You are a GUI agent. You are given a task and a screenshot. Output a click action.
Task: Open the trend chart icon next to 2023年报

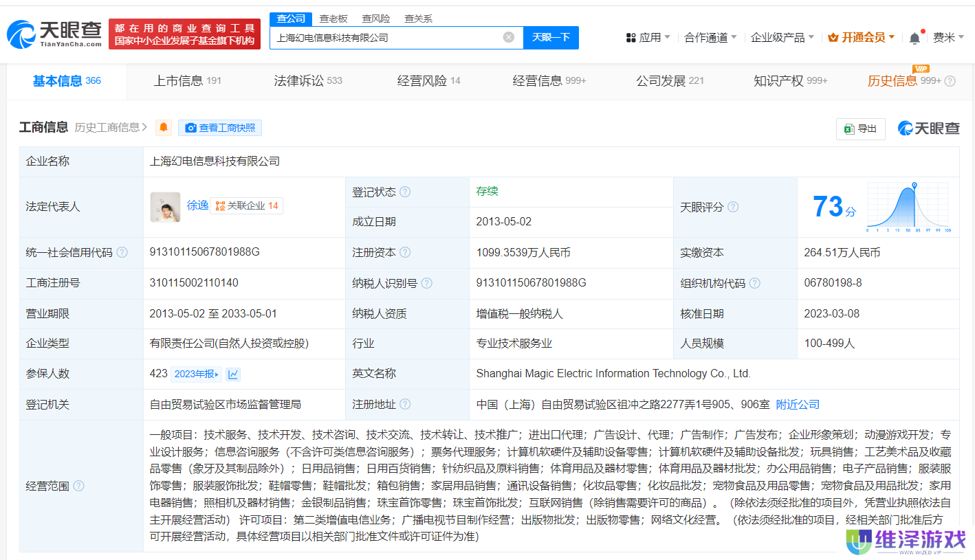(233, 374)
